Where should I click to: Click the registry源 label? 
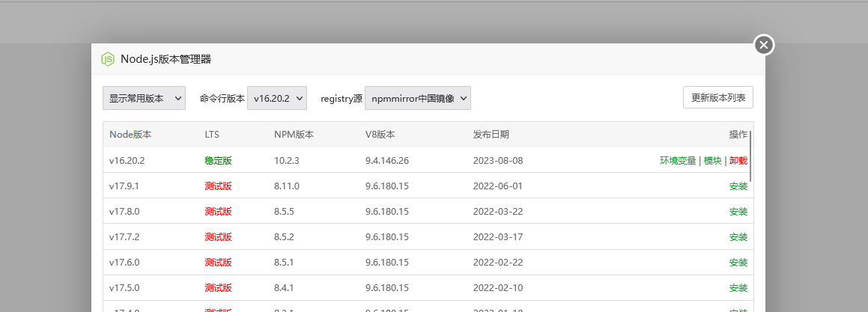(x=341, y=99)
